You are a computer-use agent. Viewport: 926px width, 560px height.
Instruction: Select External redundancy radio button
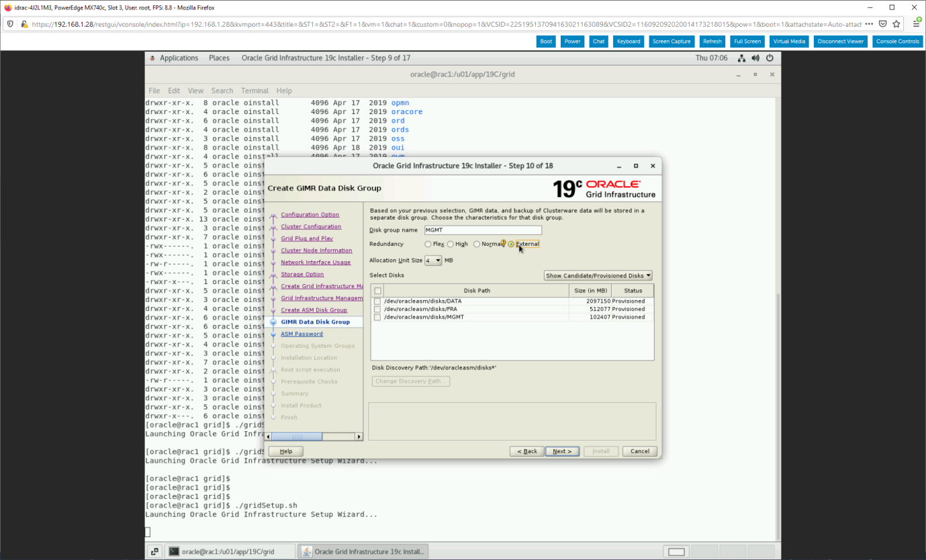click(x=512, y=244)
